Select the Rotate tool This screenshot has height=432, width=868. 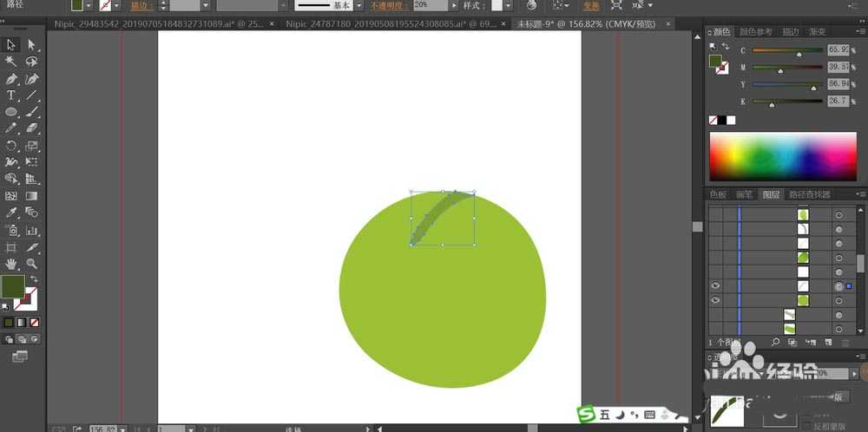click(11, 146)
